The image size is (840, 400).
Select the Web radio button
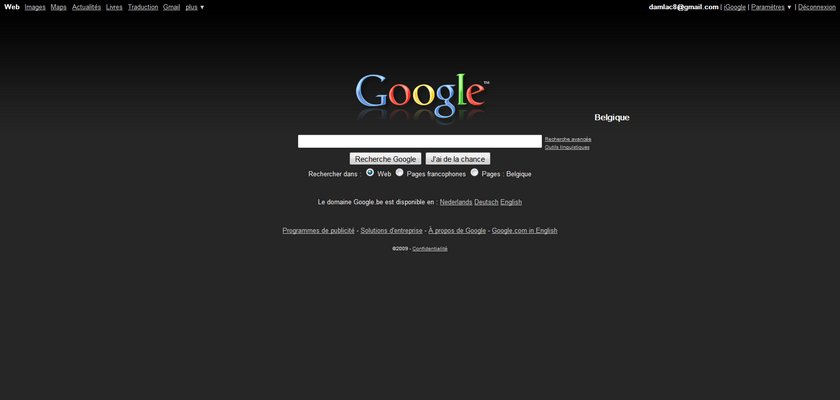point(370,172)
